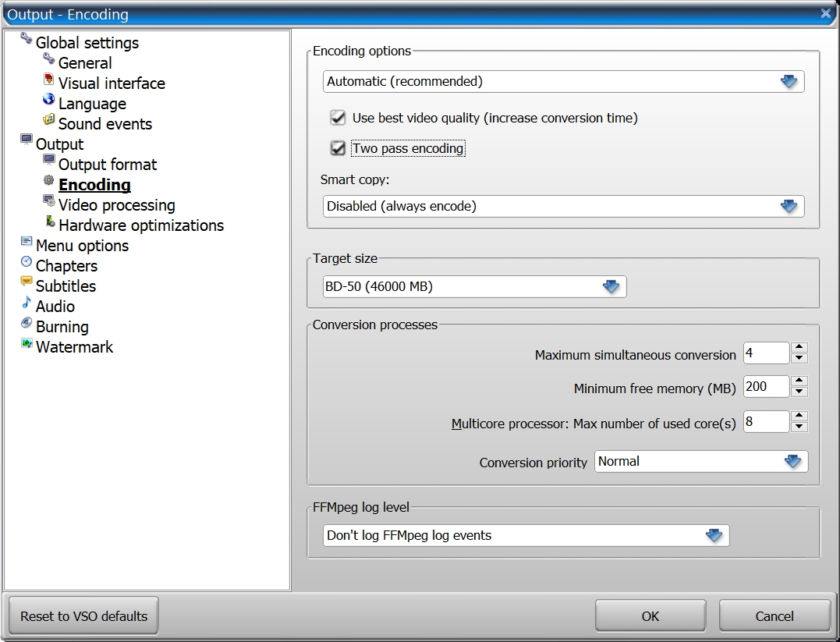Open the Language settings page
This screenshot has height=642, width=840.
click(x=92, y=104)
